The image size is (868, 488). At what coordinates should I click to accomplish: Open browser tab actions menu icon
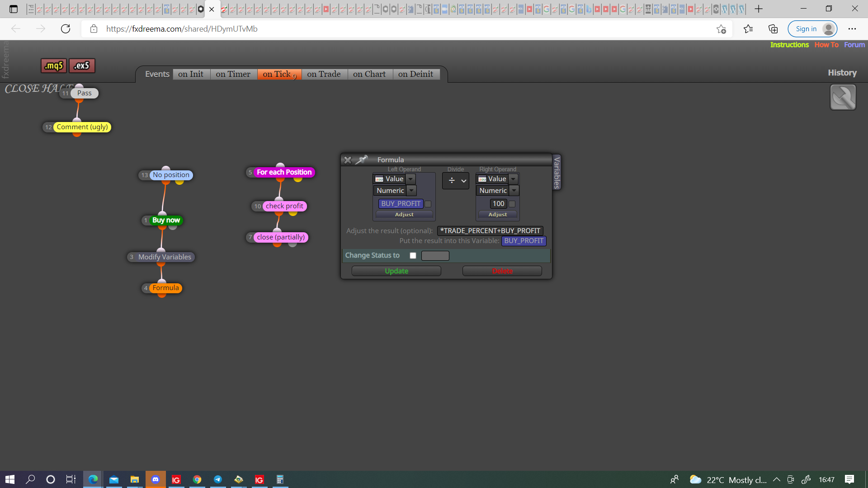tap(14, 9)
